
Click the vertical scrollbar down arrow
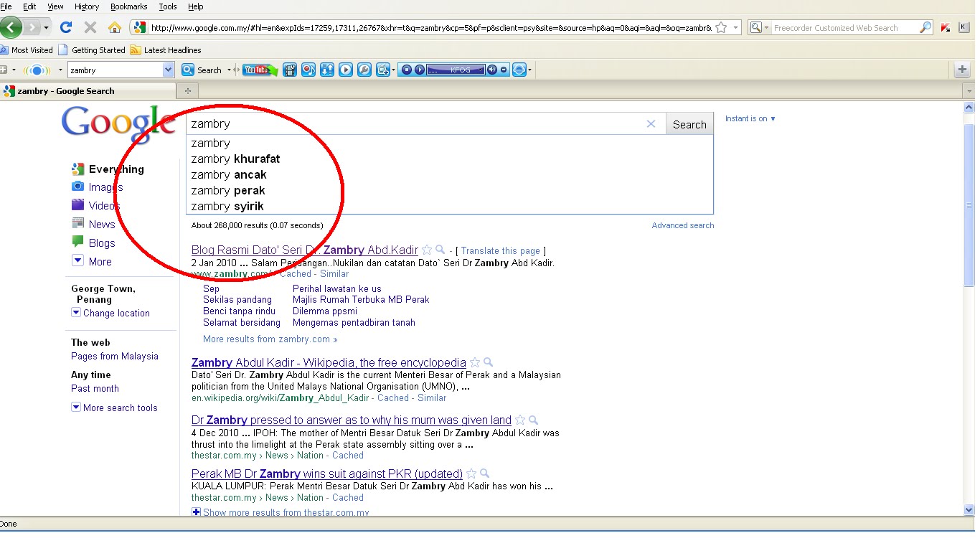(969, 510)
